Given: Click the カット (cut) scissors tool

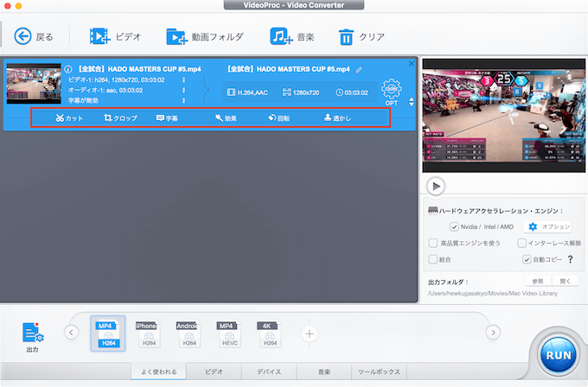Looking at the screenshot, I should click(x=69, y=118).
